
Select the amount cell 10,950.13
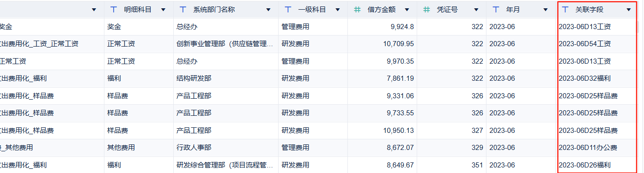click(x=399, y=131)
